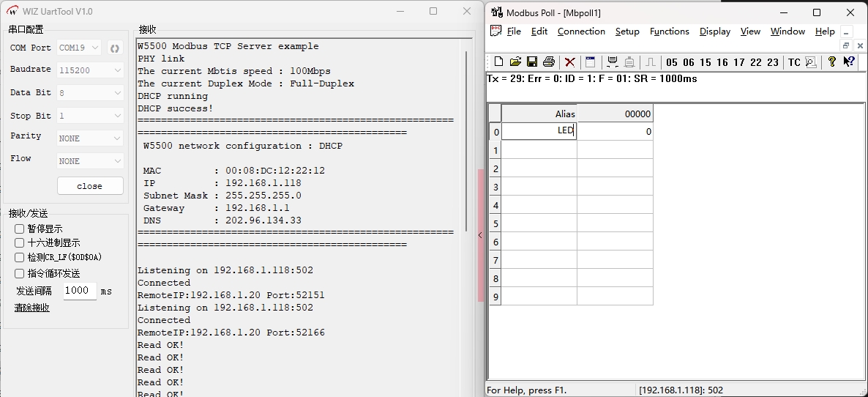
Task: Click function code 05 toolbar button
Action: pos(672,63)
